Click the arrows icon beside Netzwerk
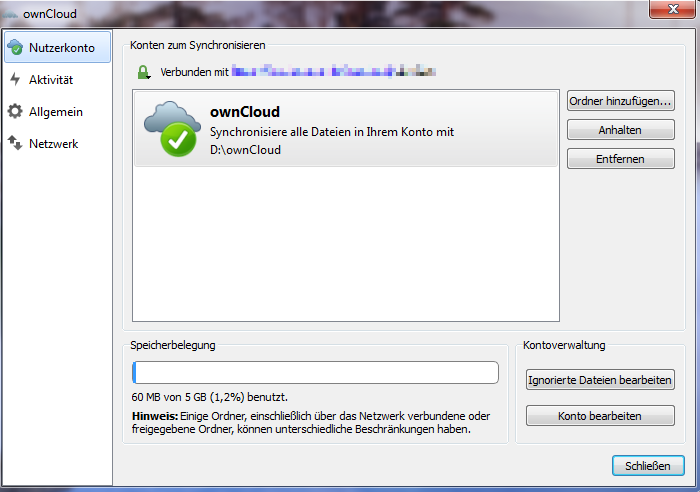 [15, 143]
